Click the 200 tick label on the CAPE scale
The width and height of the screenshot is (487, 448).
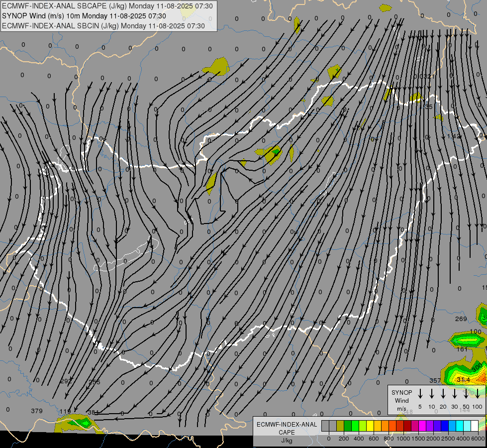point(344,439)
